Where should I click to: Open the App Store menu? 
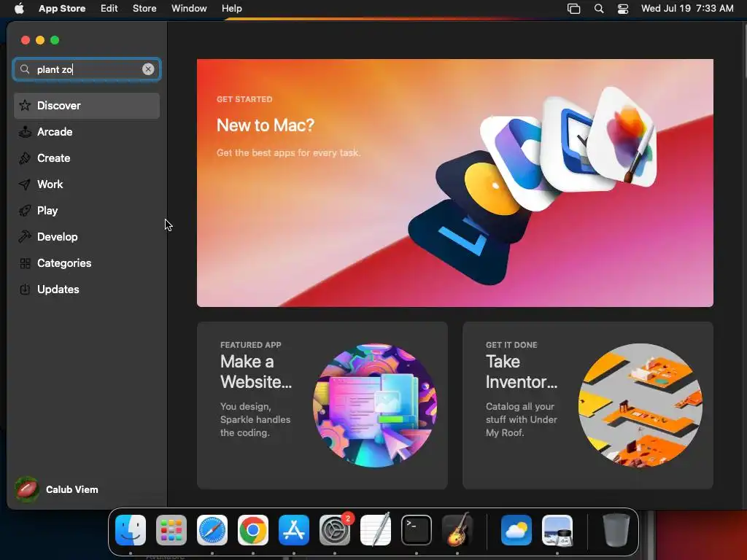pos(62,8)
